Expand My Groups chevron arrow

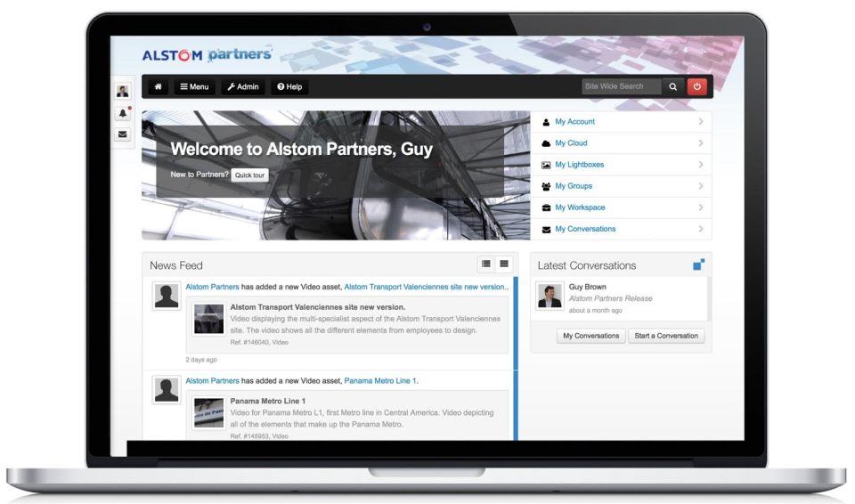tap(701, 186)
